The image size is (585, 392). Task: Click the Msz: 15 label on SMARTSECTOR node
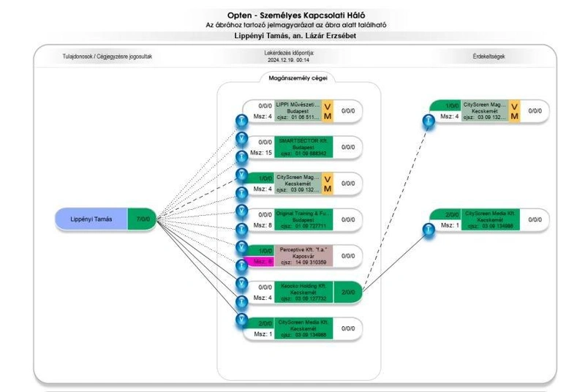pos(261,153)
